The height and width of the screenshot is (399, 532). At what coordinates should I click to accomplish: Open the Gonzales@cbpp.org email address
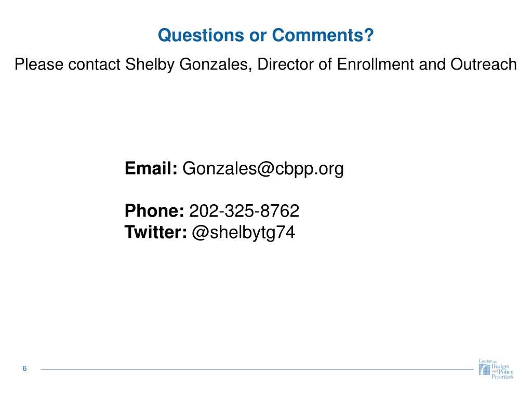[263, 169]
